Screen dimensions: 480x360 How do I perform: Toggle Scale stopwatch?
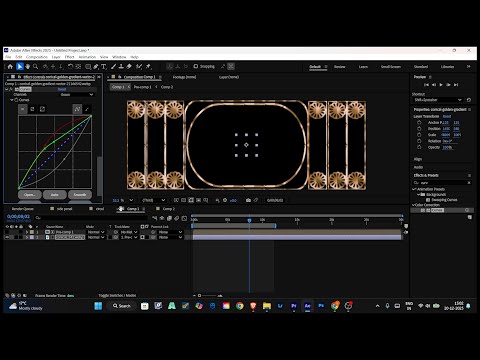click(419, 135)
